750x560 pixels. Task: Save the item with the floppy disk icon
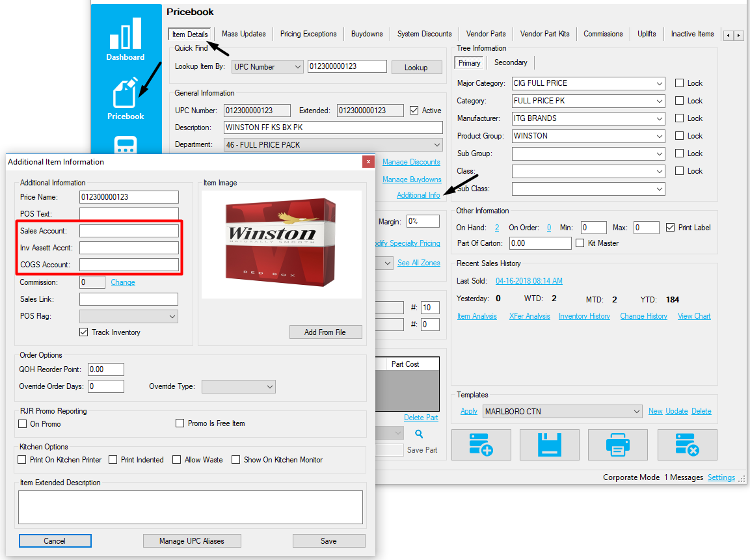(549, 445)
